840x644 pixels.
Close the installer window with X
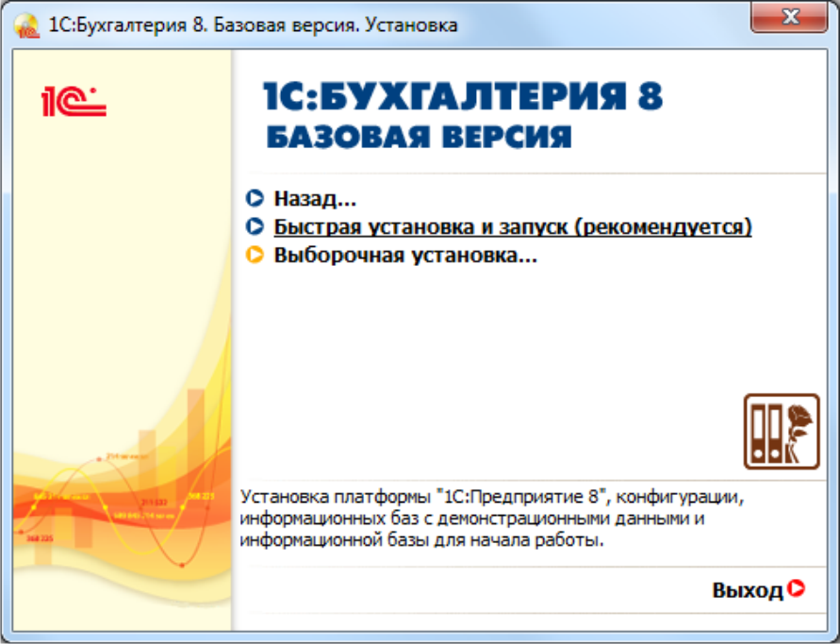tap(790, 17)
